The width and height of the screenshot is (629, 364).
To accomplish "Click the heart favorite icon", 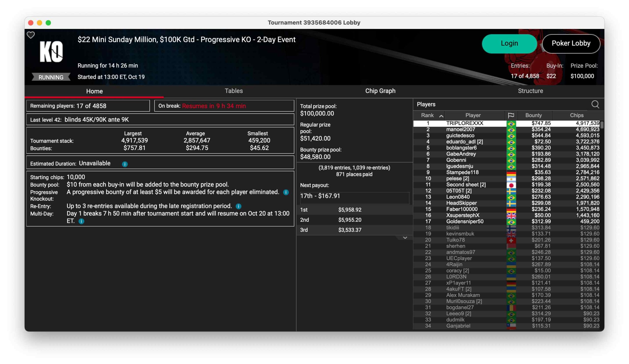I will (x=31, y=35).
